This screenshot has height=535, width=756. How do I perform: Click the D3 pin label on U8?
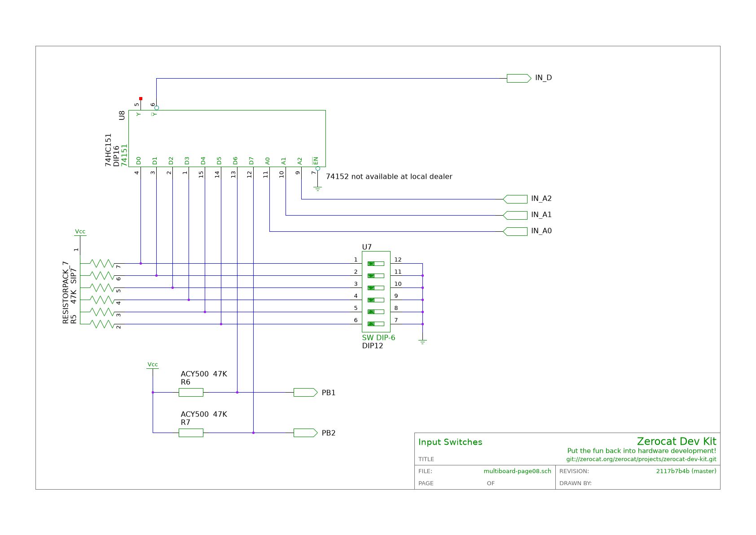tap(187, 161)
